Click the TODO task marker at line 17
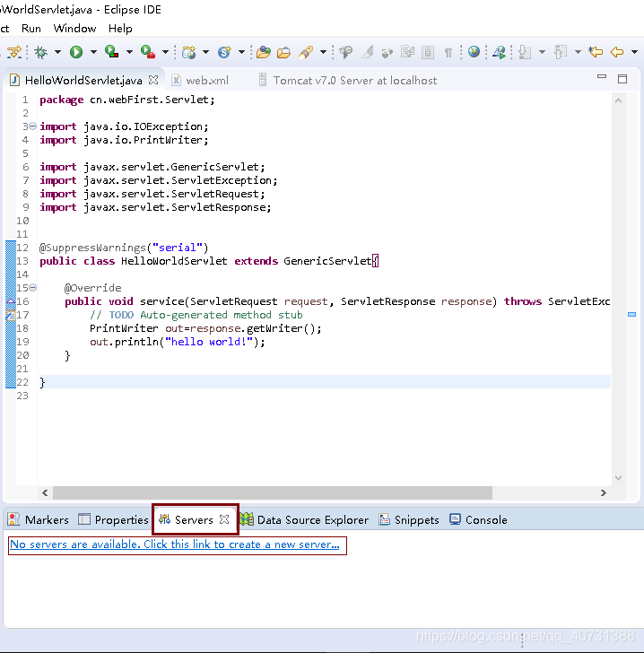 point(11,315)
